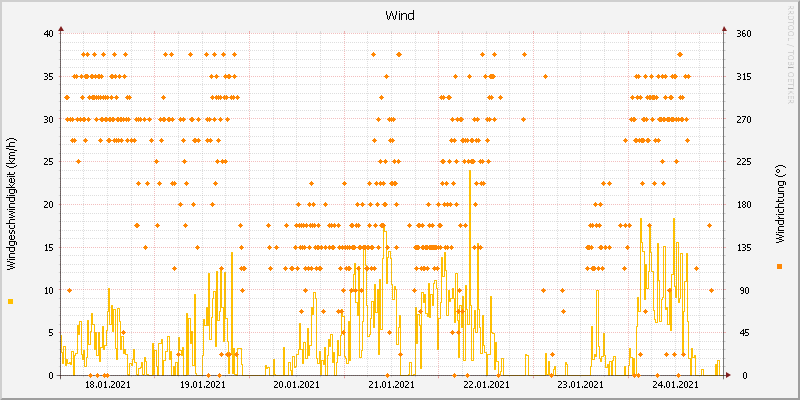
Task: Click the 90 value on direction axis
Action: 742,290
